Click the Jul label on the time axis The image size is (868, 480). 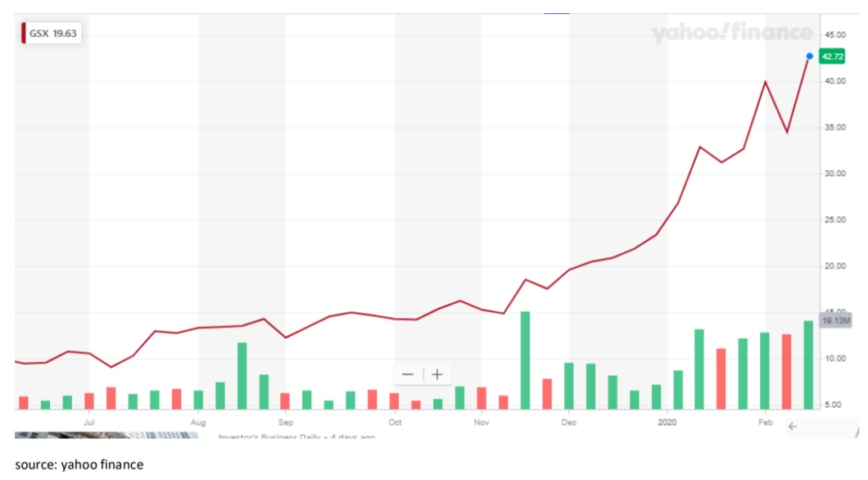pyautogui.click(x=89, y=423)
